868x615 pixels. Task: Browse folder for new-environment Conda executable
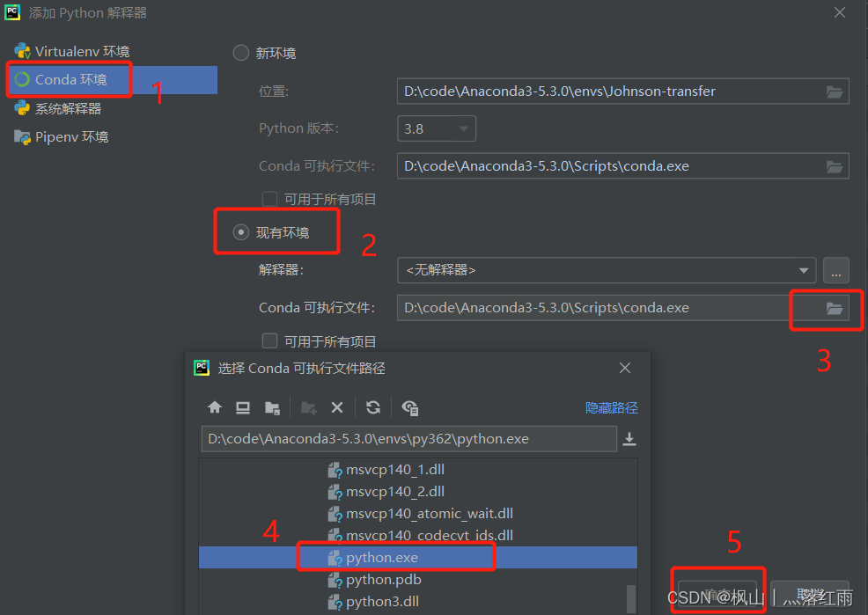(x=835, y=166)
